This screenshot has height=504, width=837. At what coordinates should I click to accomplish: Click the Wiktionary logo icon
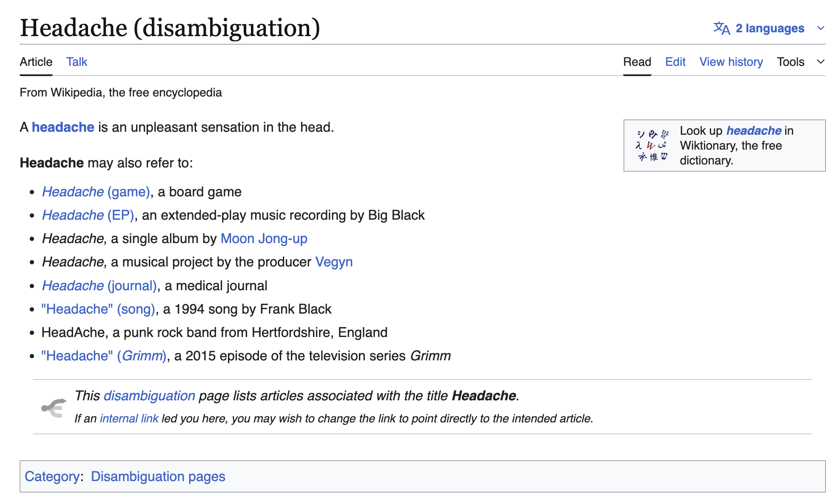[x=652, y=146]
